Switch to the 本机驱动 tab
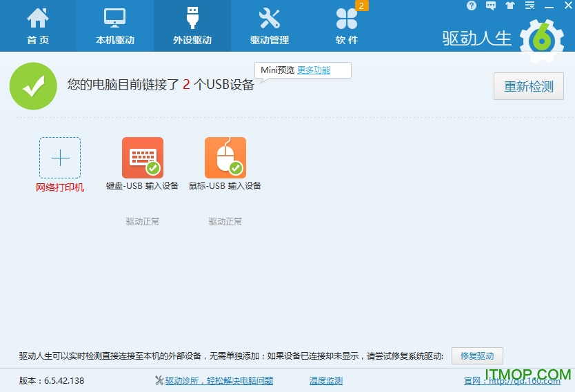The width and height of the screenshot is (575, 392). point(114,25)
